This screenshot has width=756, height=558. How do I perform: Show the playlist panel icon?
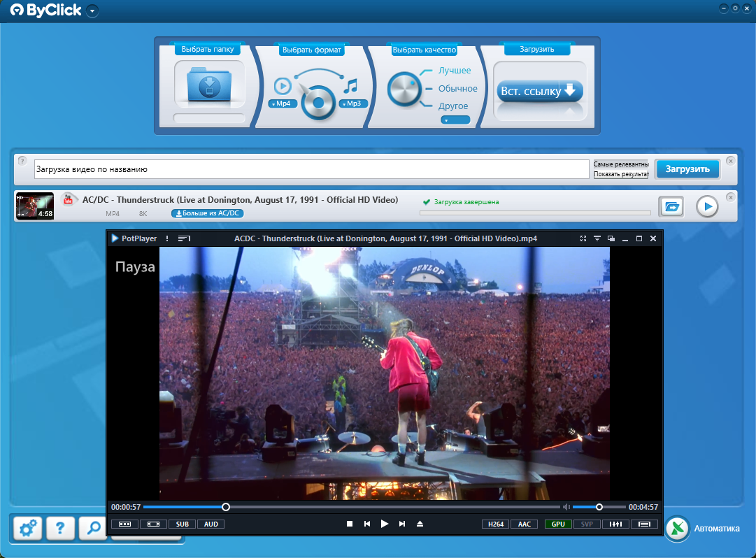[x=645, y=524]
